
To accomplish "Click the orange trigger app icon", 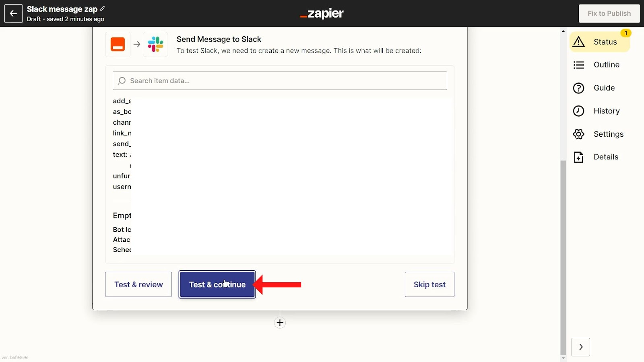I will coord(118,44).
